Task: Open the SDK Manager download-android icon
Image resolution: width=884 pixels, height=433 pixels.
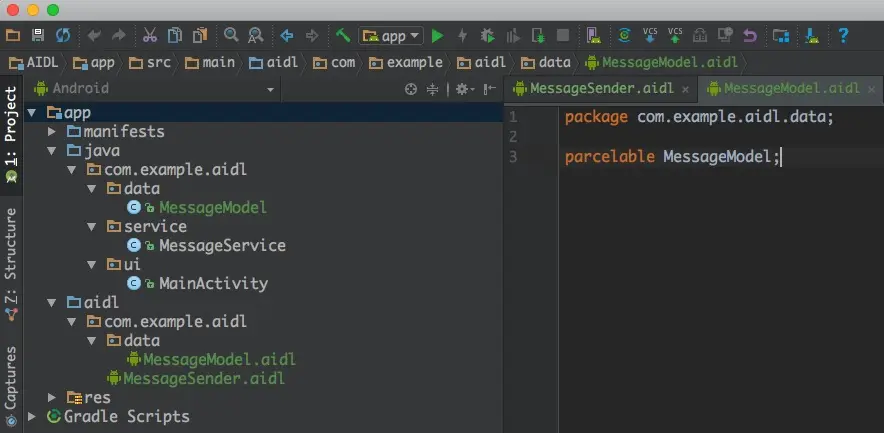Action: coord(812,36)
